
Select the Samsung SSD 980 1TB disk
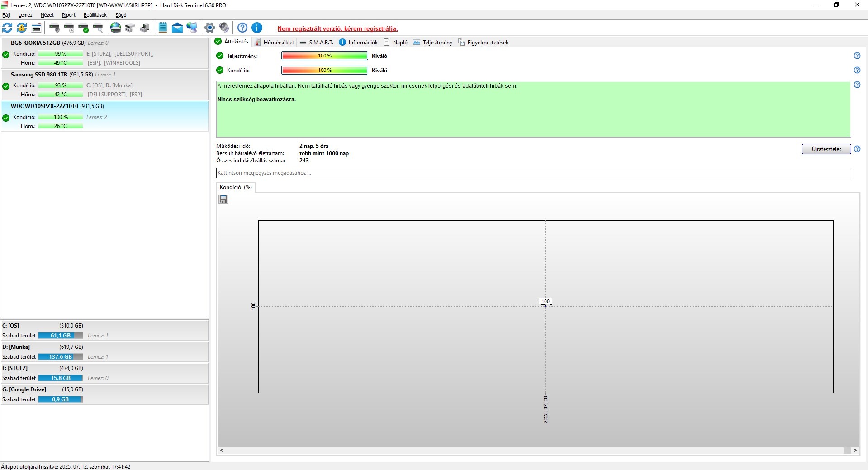coord(104,85)
